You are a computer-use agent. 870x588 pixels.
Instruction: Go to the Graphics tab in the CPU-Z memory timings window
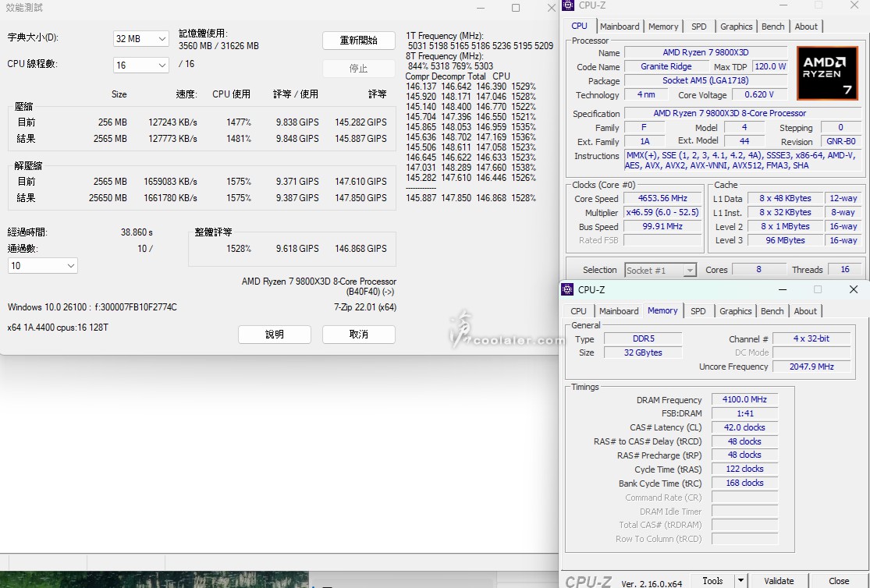tap(736, 311)
